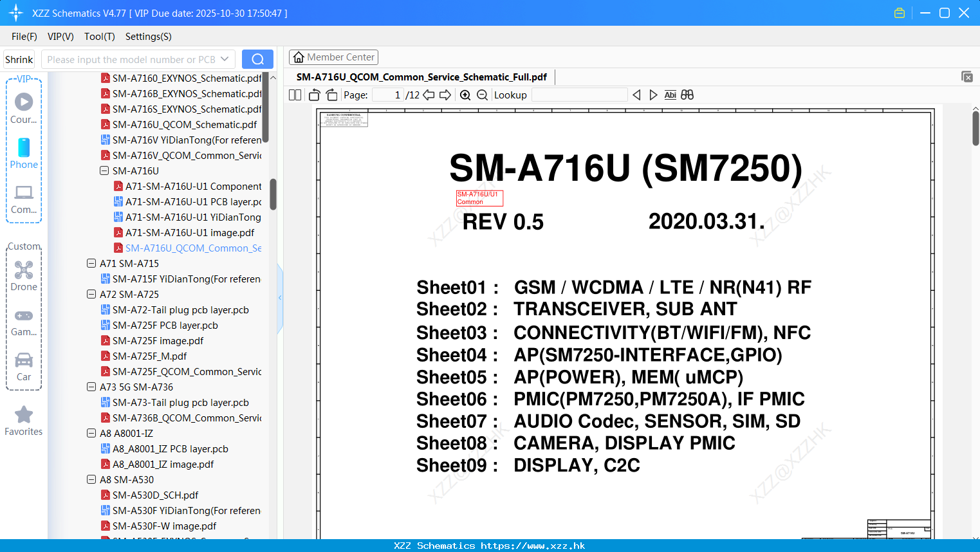980x552 pixels.
Task: Find previous lookup match triangle
Action: point(636,95)
